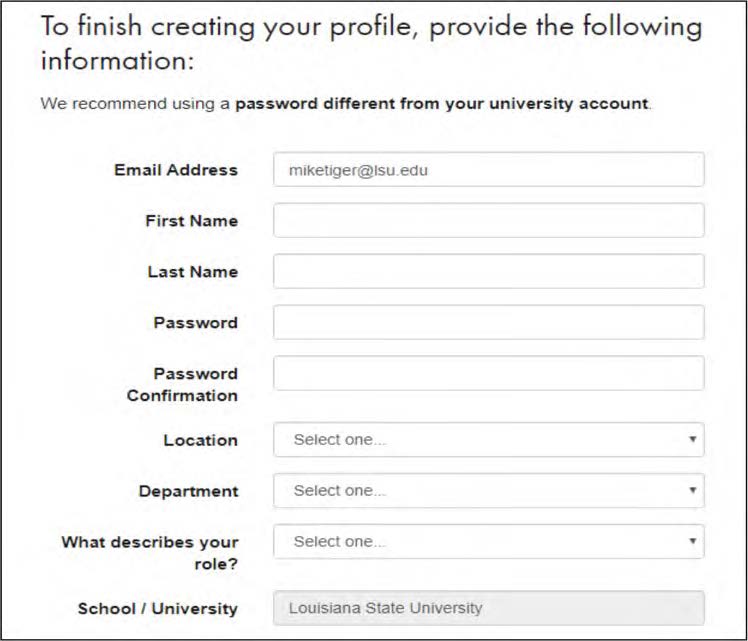Focus the First Name text box
The width and height of the screenshot is (748, 641).
pos(488,220)
